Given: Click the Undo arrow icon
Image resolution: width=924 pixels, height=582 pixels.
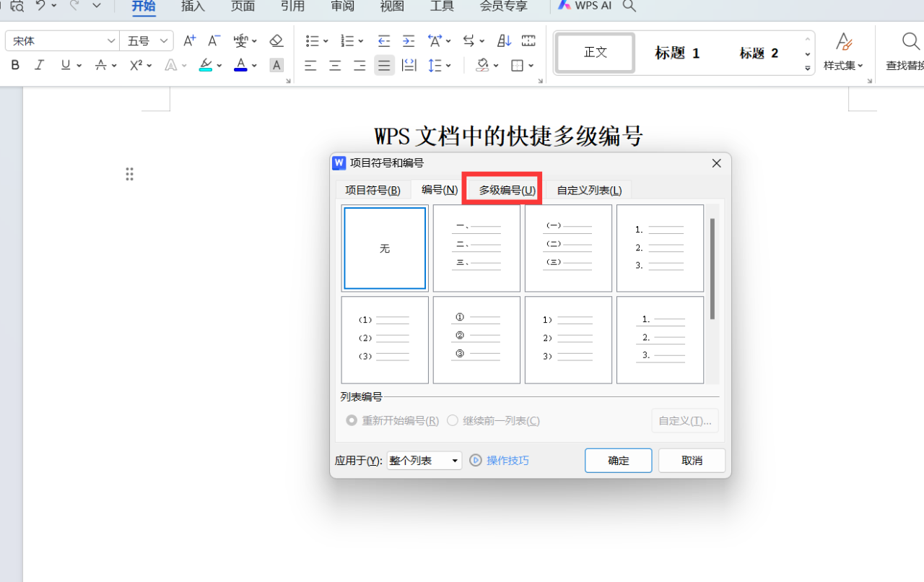Looking at the screenshot, I should [x=40, y=6].
